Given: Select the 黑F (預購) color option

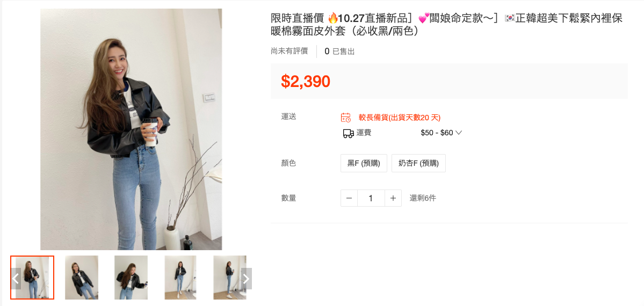Looking at the screenshot, I should pyautogui.click(x=364, y=164).
